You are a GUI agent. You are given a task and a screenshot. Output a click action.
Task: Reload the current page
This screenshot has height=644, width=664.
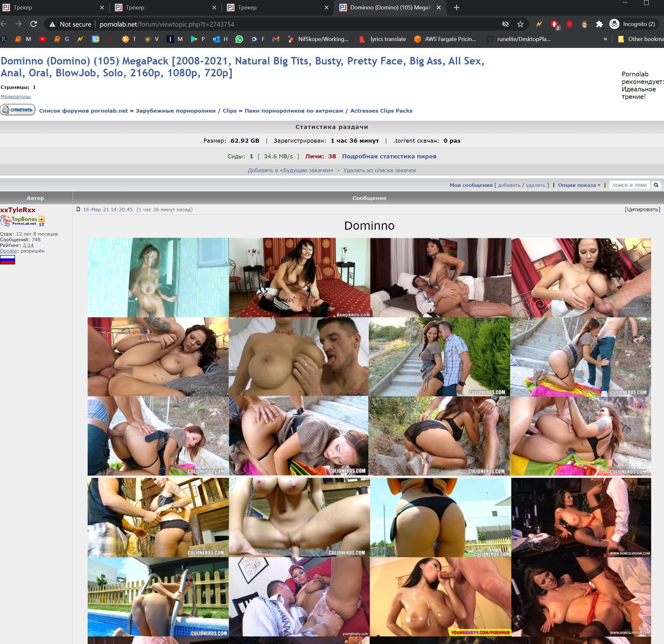point(33,24)
